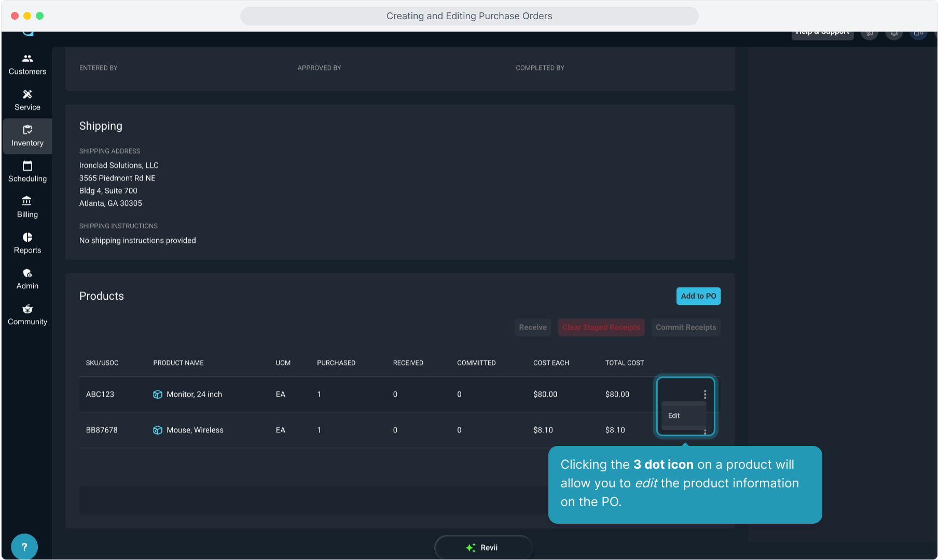Open three-dot menu for Monitor row
The image size is (939, 560).
tap(705, 395)
